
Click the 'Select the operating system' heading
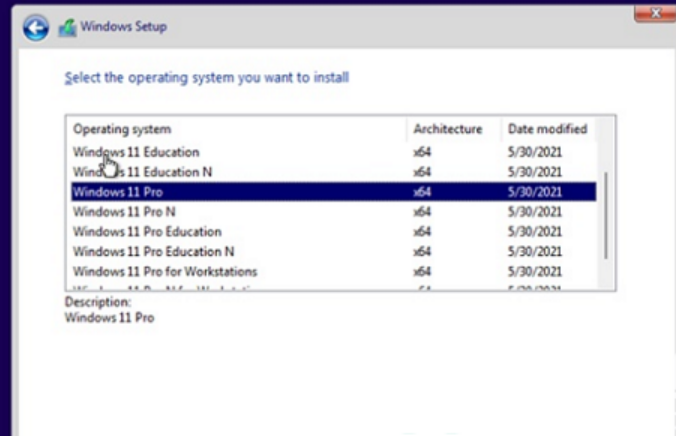pyautogui.click(x=207, y=77)
